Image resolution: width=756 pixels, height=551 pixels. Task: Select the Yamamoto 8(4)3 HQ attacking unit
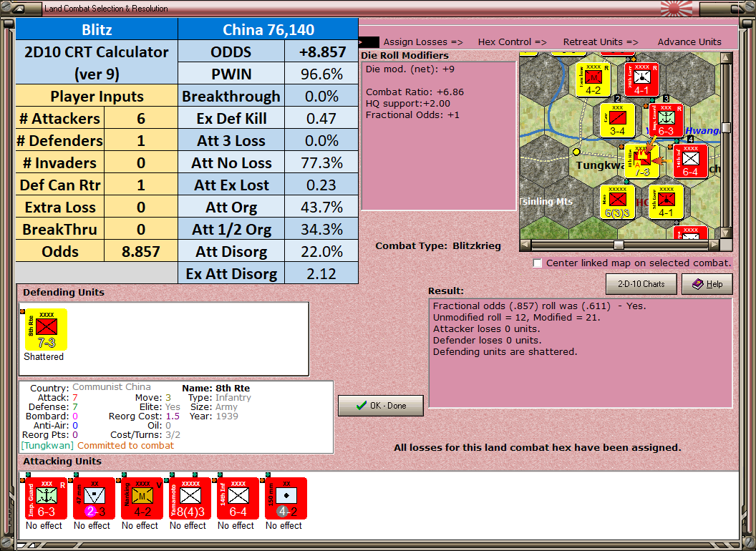[190, 499]
